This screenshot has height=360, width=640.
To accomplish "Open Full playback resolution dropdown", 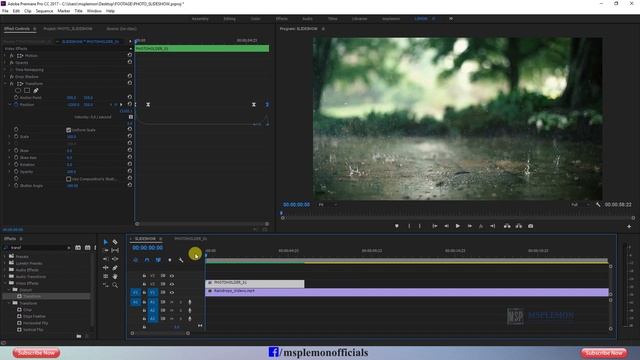I will click(580, 204).
